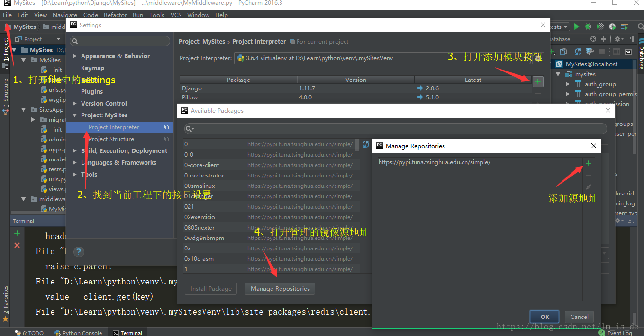Open the run configuration dropdown
Viewport: 644px width, 336px height.
559,27
